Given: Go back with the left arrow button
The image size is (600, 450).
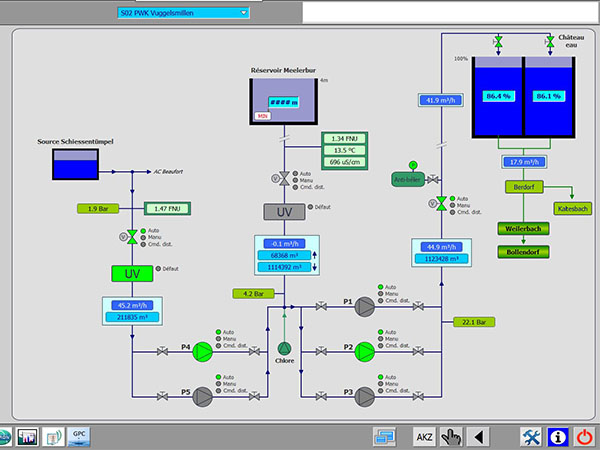Looking at the screenshot, I should coord(478,437).
